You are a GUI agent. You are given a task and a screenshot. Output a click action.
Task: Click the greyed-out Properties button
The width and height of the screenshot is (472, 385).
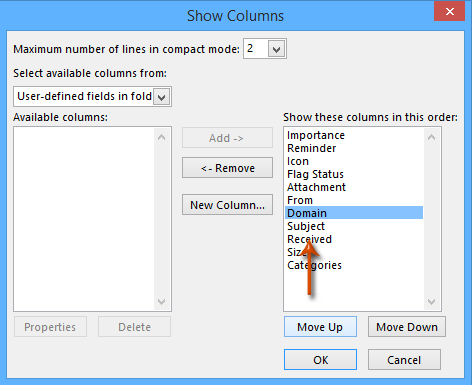(x=50, y=327)
